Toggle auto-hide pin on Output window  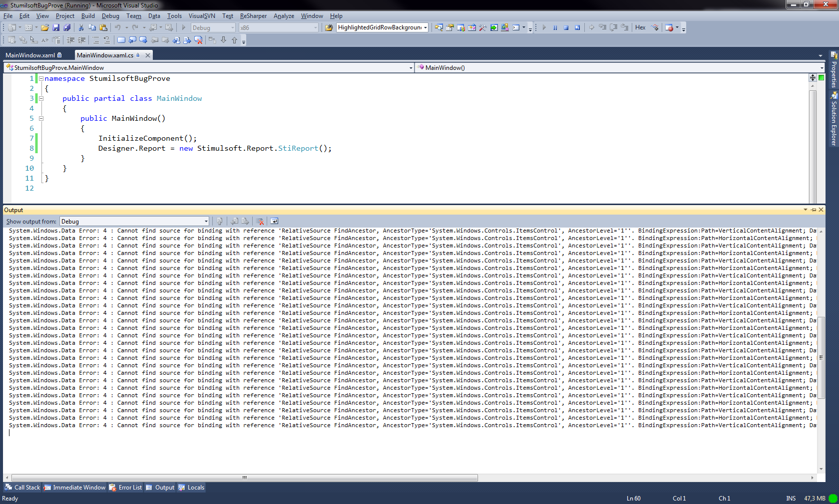coord(814,210)
